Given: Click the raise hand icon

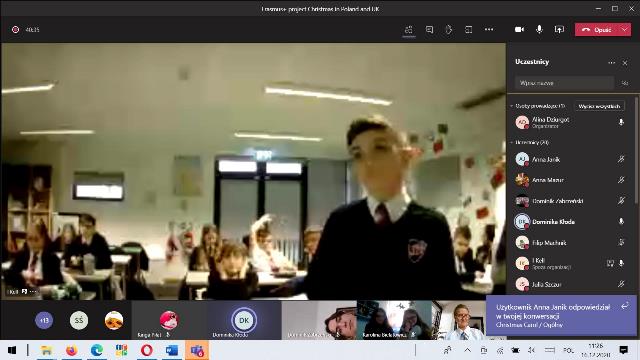Looking at the screenshot, I should [449, 29].
